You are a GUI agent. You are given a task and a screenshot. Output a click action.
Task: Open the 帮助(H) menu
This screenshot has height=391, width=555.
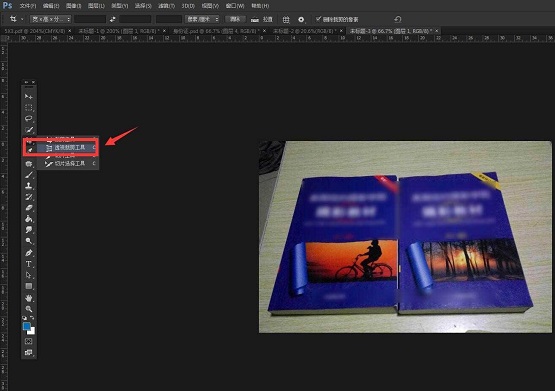[260, 6]
